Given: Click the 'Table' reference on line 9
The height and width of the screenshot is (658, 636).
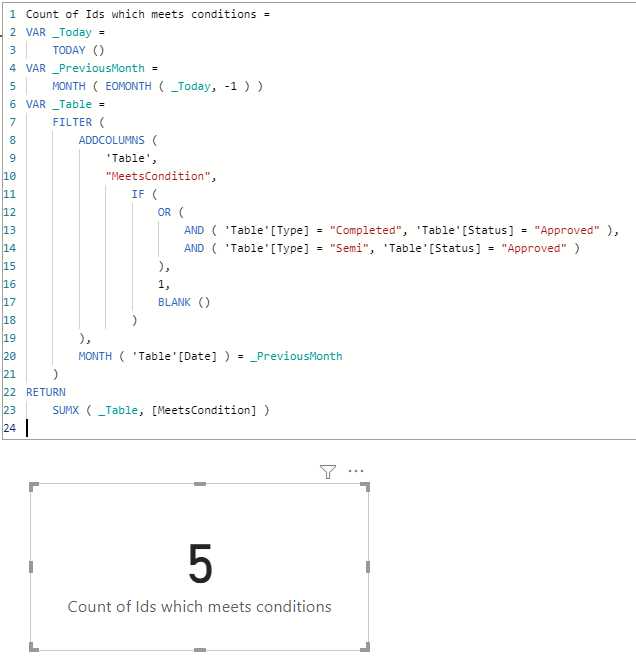Looking at the screenshot, I should pyautogui.click(x=128, y=159).
